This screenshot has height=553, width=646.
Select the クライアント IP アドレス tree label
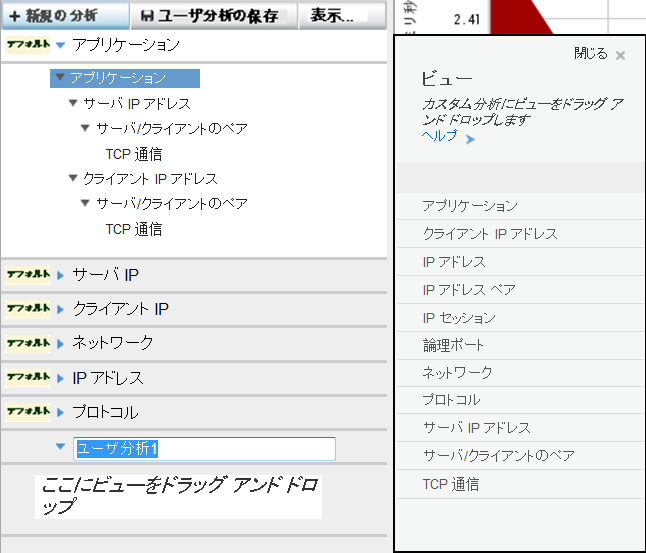(150, 179)
